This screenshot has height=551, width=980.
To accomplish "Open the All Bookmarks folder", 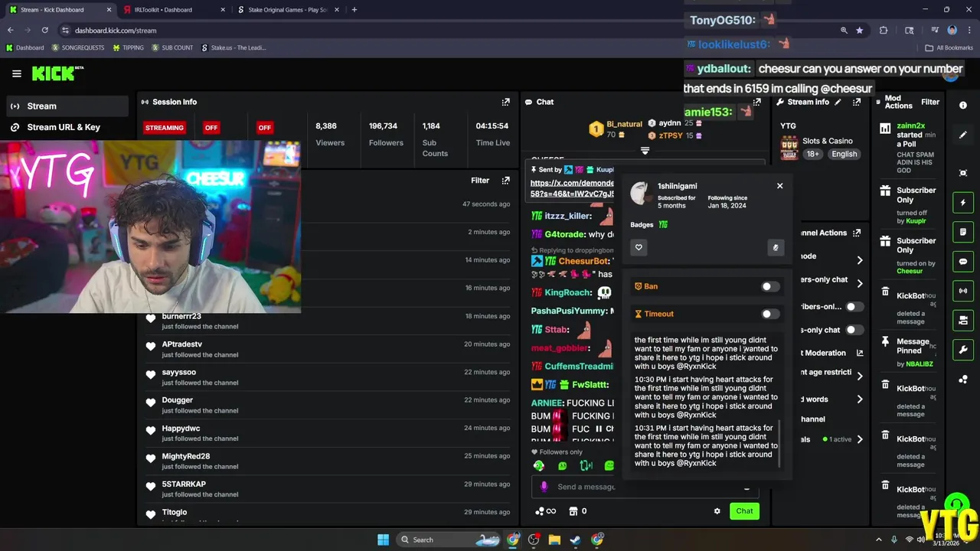I will 949,47.
